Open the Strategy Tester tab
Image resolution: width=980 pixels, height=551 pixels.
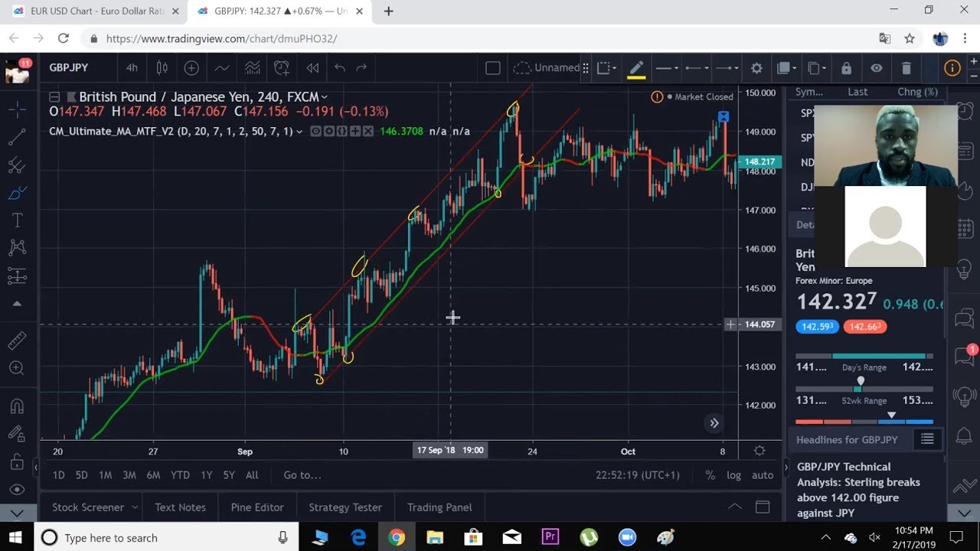[x=345, y=507]
